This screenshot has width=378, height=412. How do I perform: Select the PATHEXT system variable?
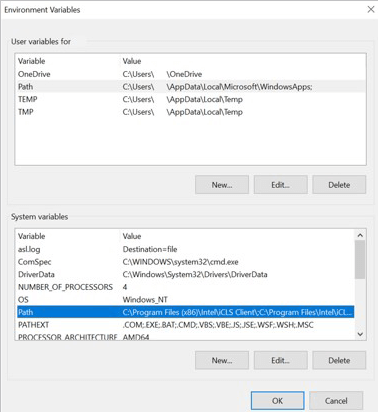tap(185, 325)
